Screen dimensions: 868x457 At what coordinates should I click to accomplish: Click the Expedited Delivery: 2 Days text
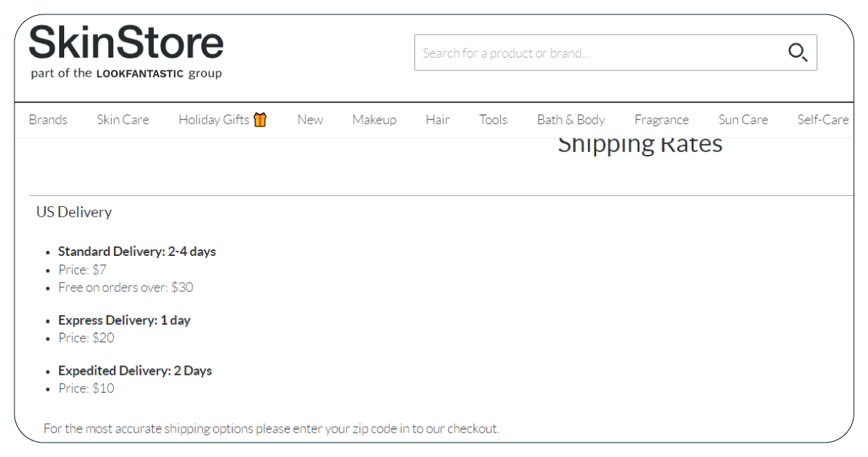135,371
